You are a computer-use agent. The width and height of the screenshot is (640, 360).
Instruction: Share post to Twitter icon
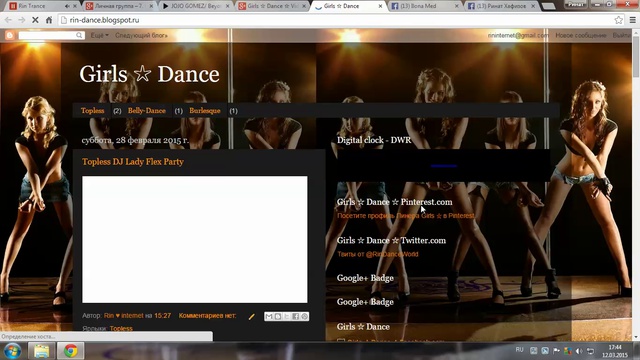(x=287, y=316)
